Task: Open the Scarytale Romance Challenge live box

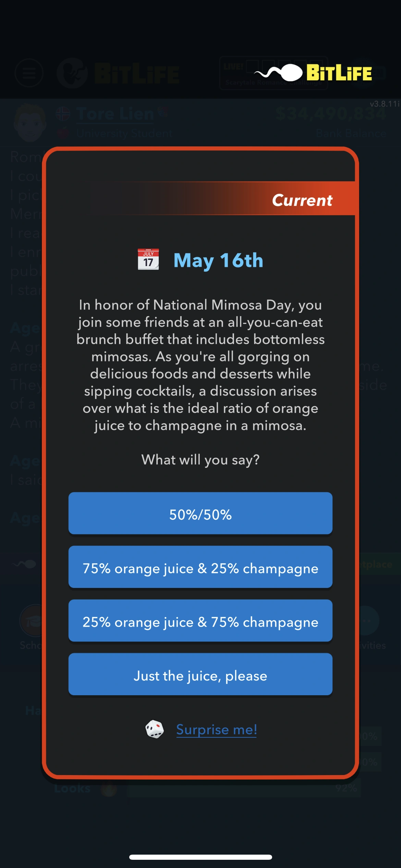Action: tap(273, 73)
